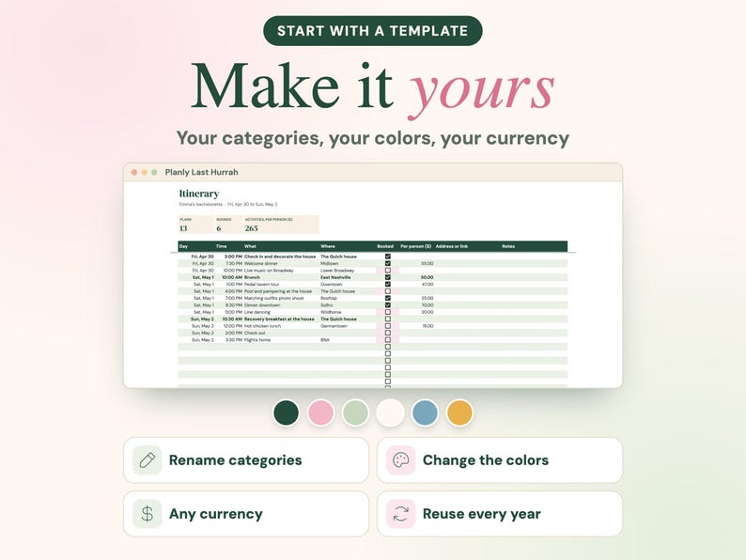Select the Pedal tavern tour cell
This screenshot has width=746, height=560.
point(262,284)
